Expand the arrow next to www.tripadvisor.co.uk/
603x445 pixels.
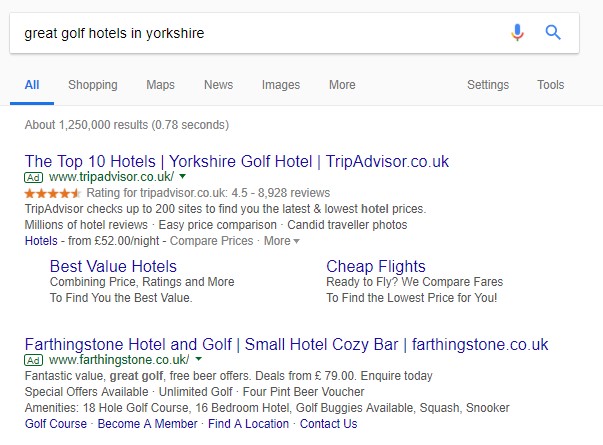point(183,177)
